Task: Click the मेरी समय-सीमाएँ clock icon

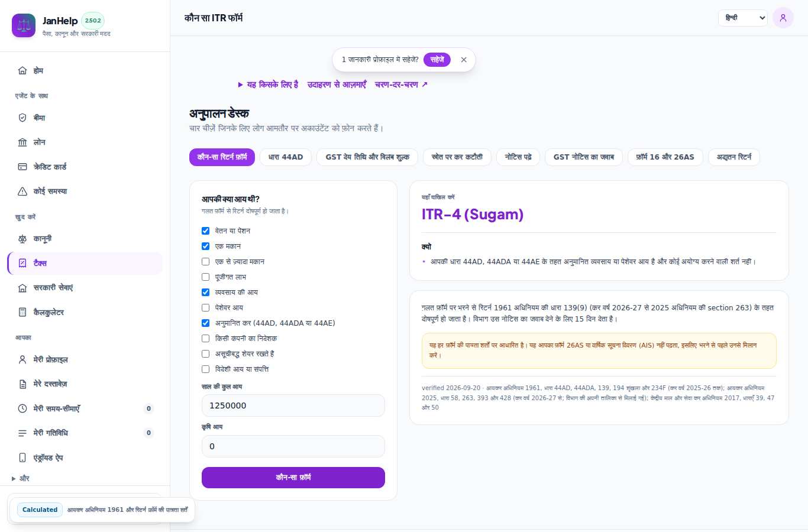Action: click(x=22, y=408)
